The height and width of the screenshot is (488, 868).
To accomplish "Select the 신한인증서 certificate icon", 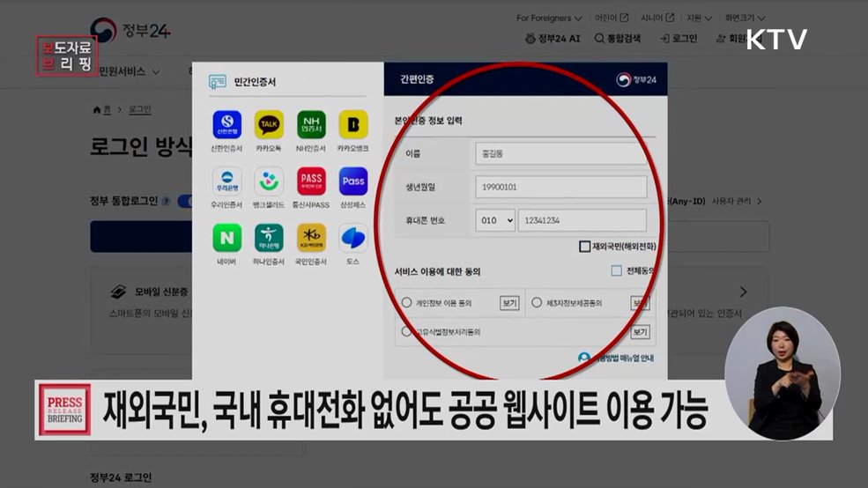I will tap(227, 124).
